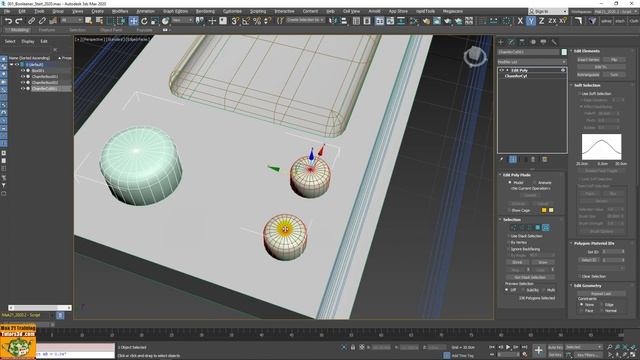640x360 pixels.
Task: Open the Graph Editors menu
Action: point(176,11)
